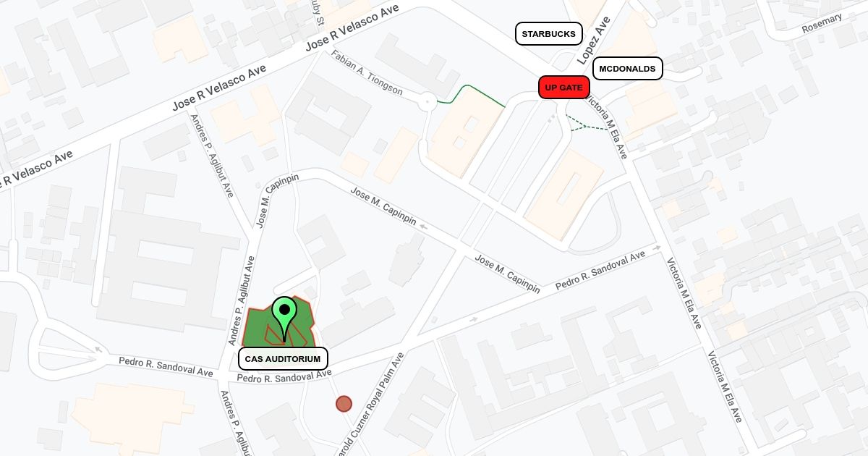The image size is (868, 456).
Task: Select the roundabout on Fabian A. Tiongson
Action: coord(427,102)
